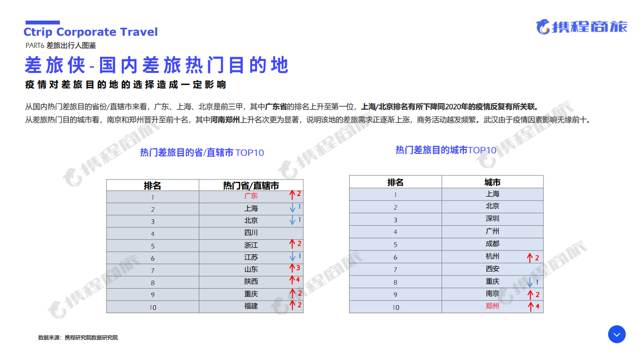
Task: Click the "热门省/直辖市" column header
Action: click(x=251, y=186)
